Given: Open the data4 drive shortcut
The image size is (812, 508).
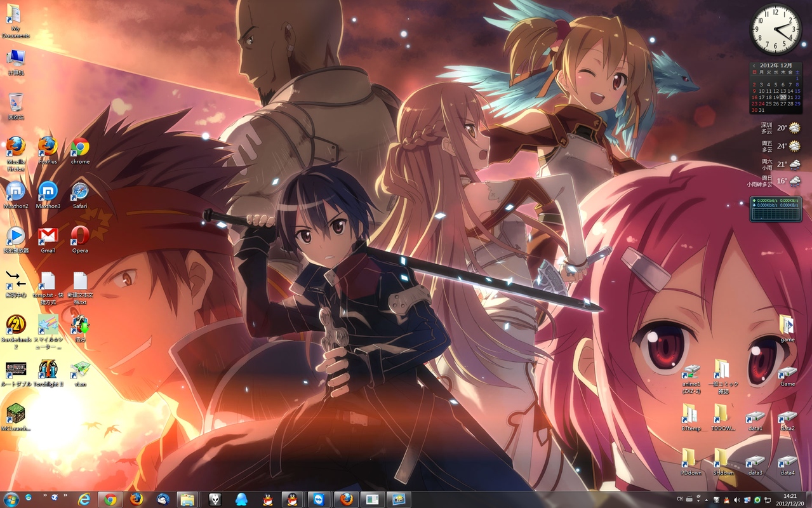Looking at the screenshot, I should coord(787,465).
